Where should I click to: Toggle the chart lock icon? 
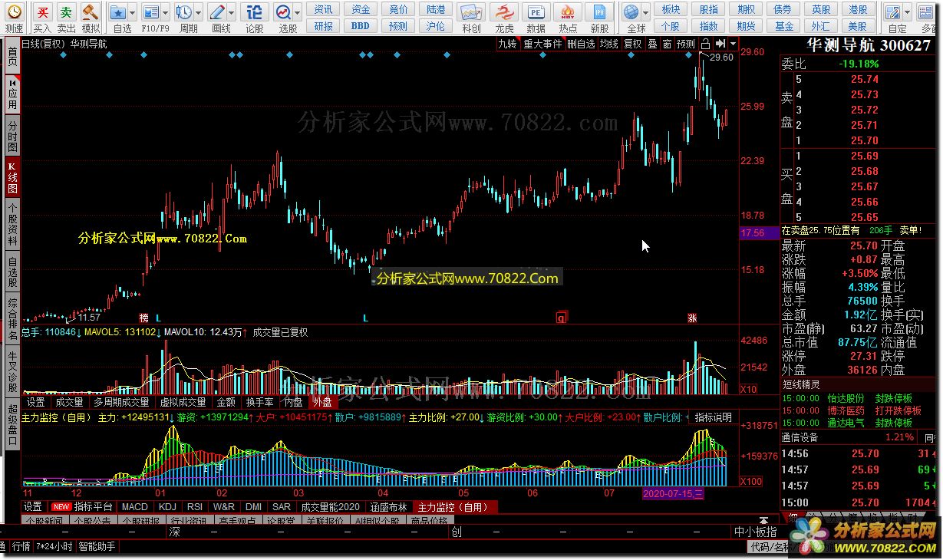[705, 44]
